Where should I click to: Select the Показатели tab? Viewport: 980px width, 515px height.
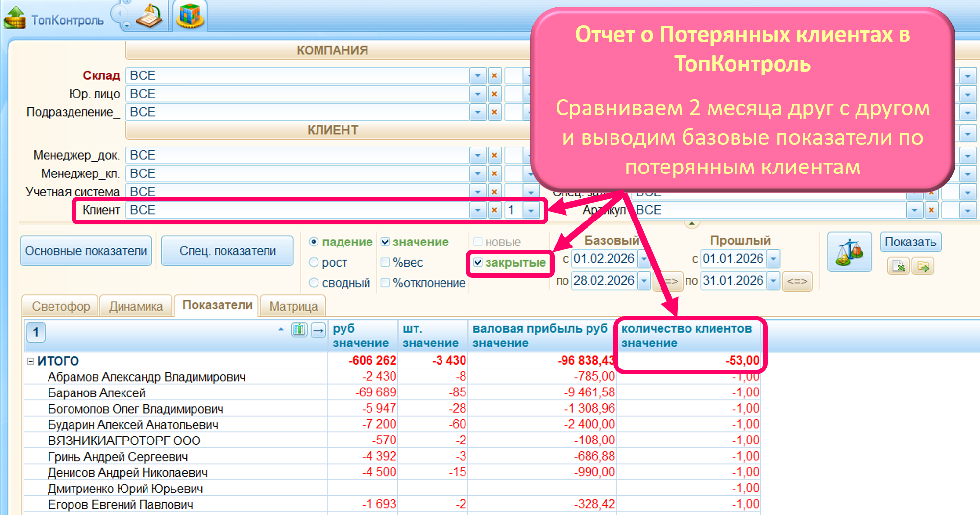(x=217, y=305)
